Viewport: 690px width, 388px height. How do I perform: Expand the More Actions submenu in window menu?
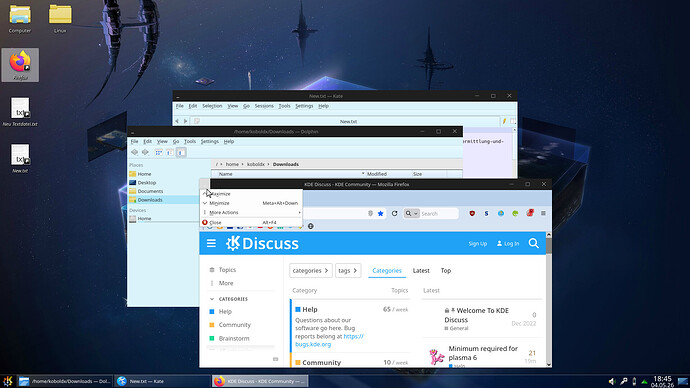[x=252, y=212]
